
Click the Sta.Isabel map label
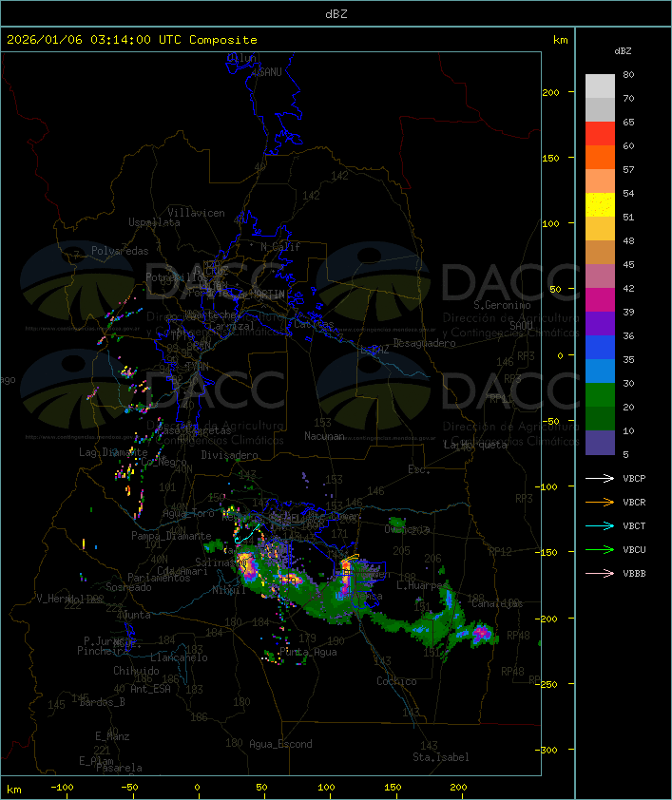440,757
